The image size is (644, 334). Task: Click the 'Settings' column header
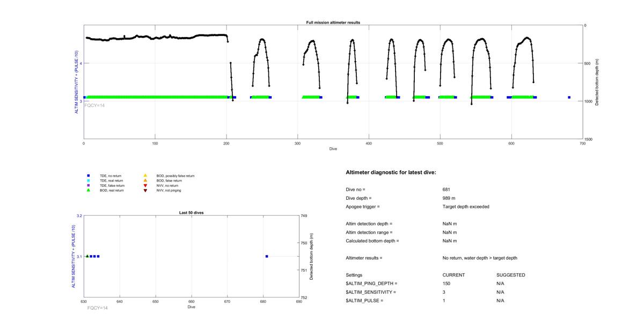[x=354, y=275]
